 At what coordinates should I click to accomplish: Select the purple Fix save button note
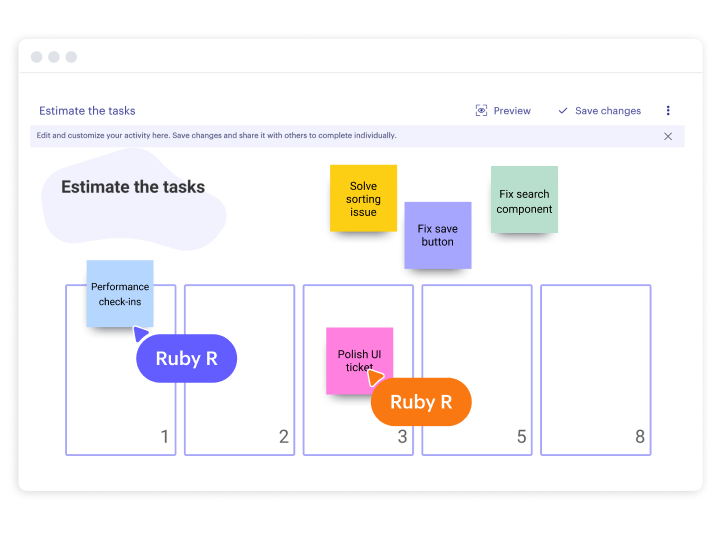[437, 235]
